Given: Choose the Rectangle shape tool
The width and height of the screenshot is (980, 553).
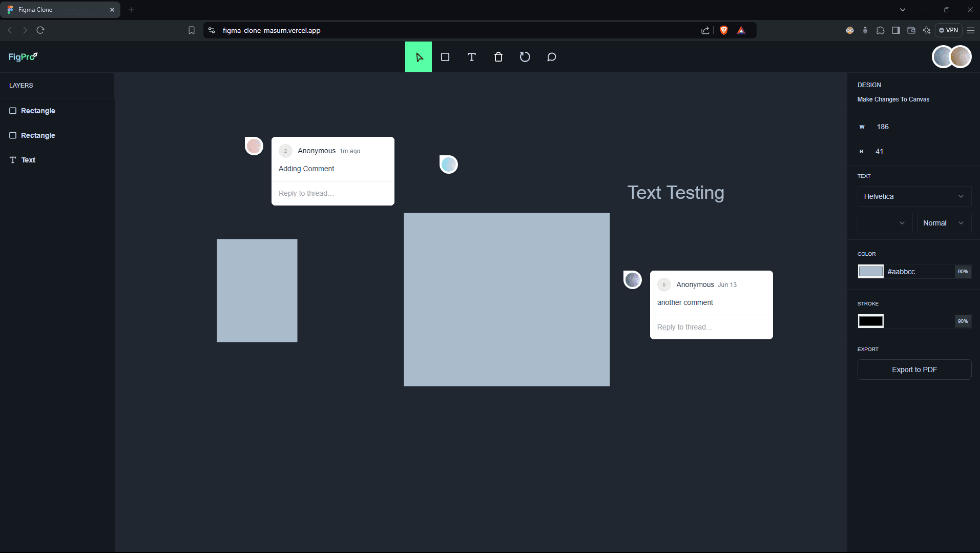Looking at the screenshot, I should click(445, 57).
